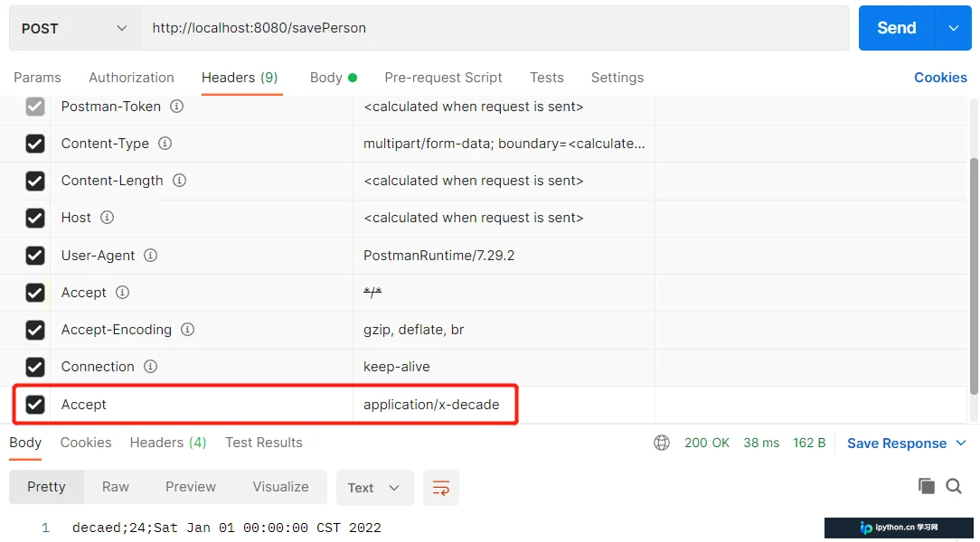Click info icon next to User-Agent
This screenshot has width=980, height=542.
click(x=151, y=255)
